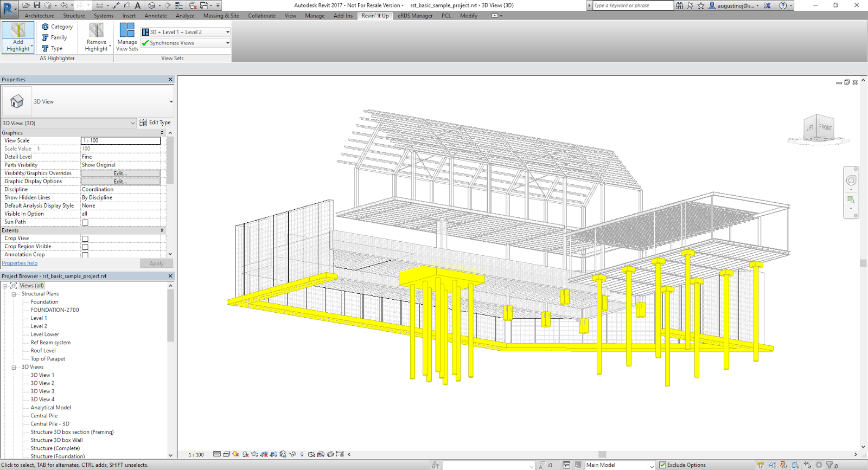Select the Family highlighter option
Screen dimensions: 868x470
point(54,37)
